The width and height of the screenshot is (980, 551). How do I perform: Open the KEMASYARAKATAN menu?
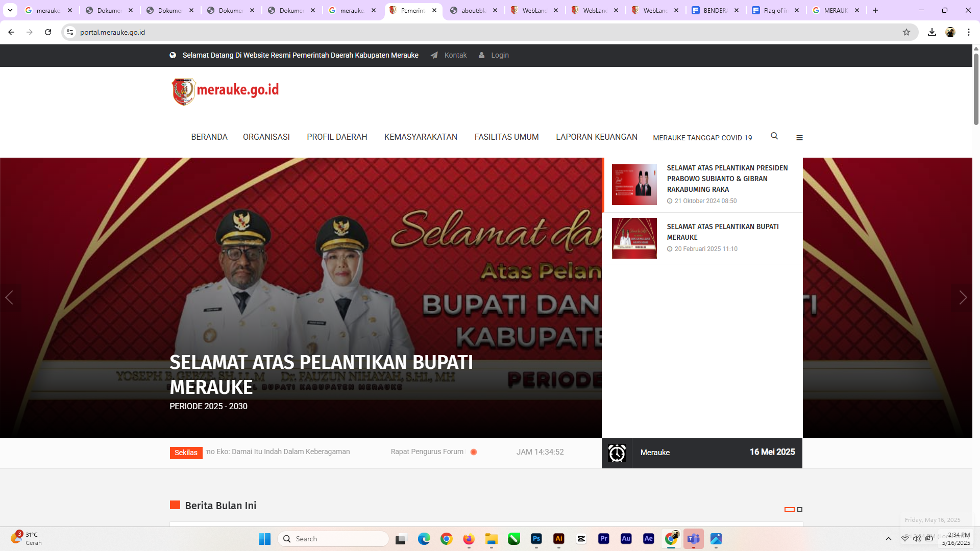[x=421, y=137]
